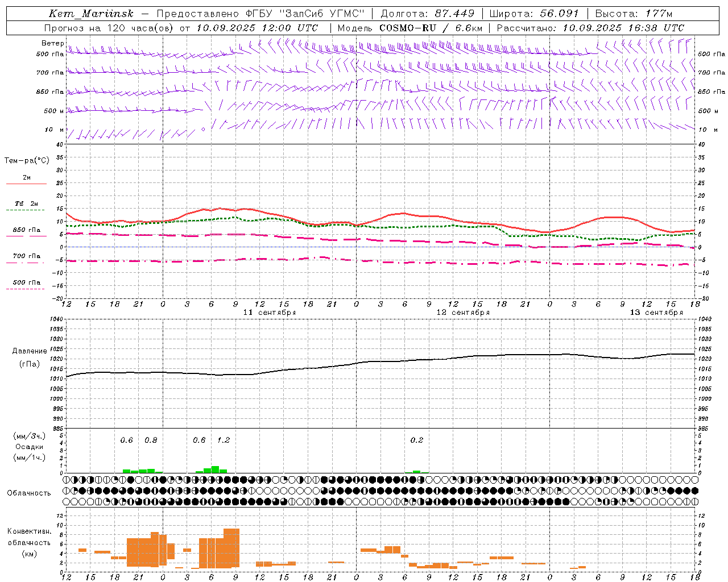Click the 850 гПа temperature legend entry
This screenshot has width=728, height=582.
click(26, 232)
